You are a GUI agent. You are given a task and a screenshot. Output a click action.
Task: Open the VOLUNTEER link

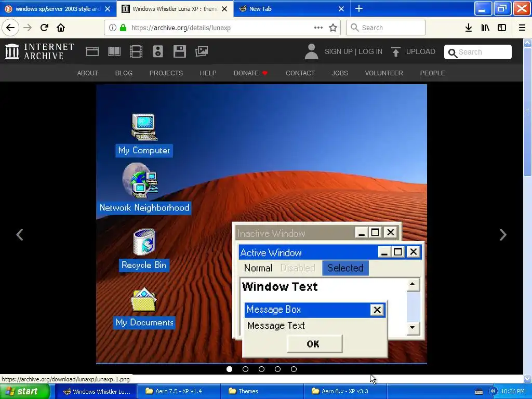click(384, 73)
